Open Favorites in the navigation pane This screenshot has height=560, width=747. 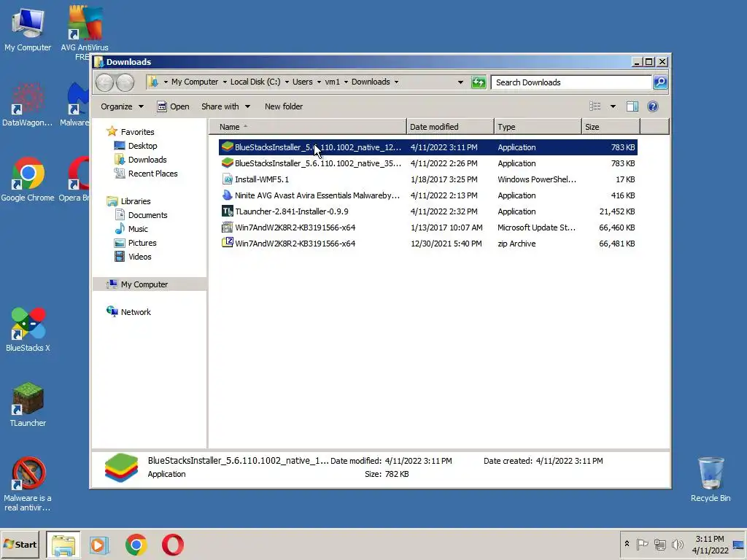tap(137, 132)
